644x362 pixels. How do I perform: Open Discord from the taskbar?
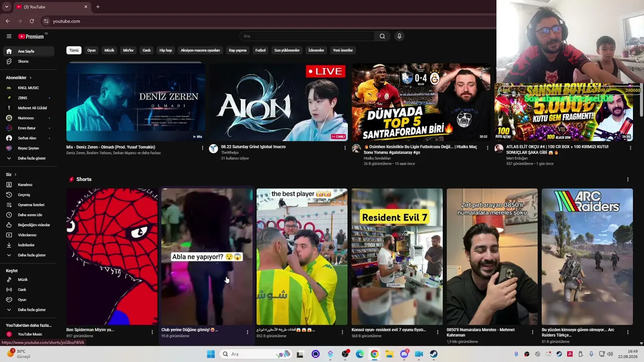click(x=404, y=354)
